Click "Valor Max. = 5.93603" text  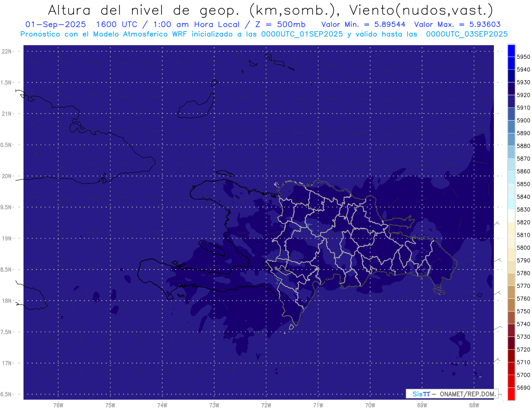[x=458, y=24]
